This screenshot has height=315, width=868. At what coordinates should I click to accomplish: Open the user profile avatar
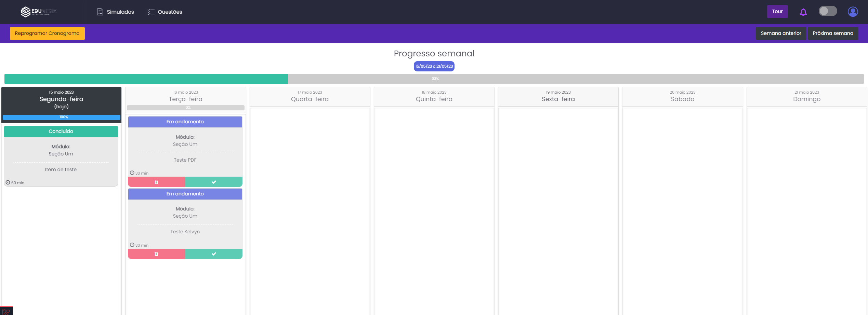tap(853, 12)
